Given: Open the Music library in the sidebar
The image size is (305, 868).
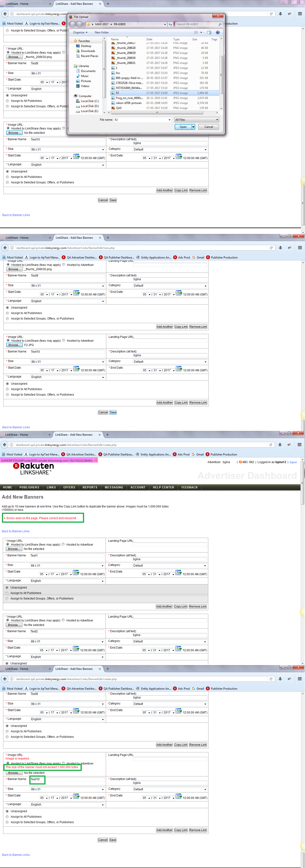Looking at the screenshot, I should 85,76.
